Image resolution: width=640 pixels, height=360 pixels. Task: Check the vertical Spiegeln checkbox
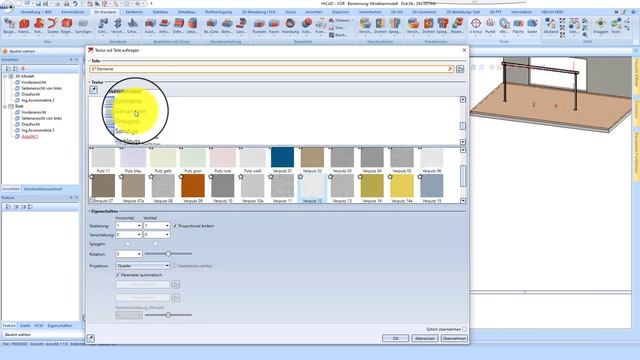coord(155,244)
